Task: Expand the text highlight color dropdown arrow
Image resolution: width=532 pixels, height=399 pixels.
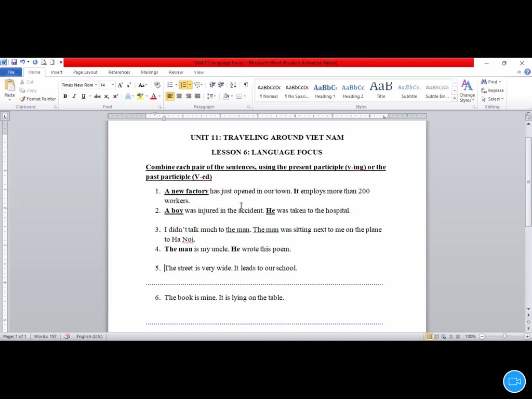Action: [x=147, y=96]
